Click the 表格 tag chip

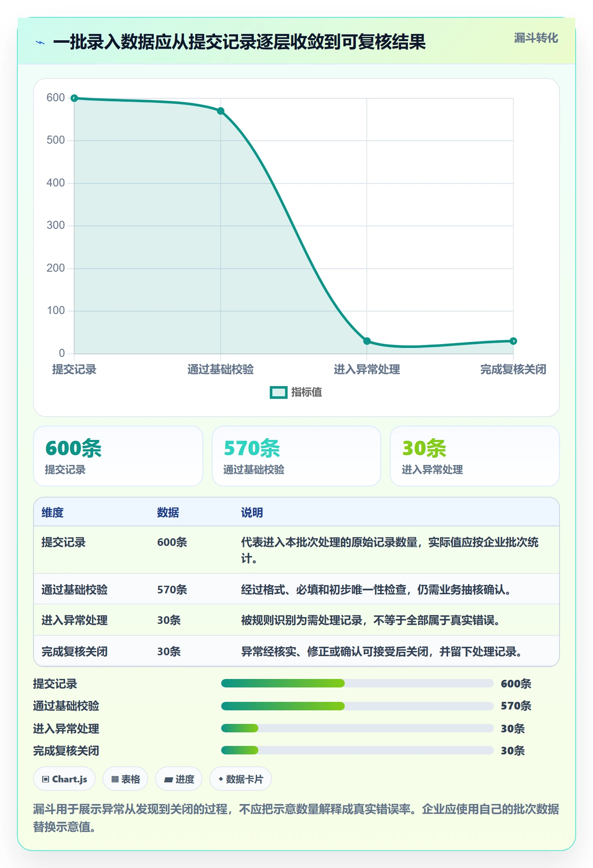click(125, 779)
